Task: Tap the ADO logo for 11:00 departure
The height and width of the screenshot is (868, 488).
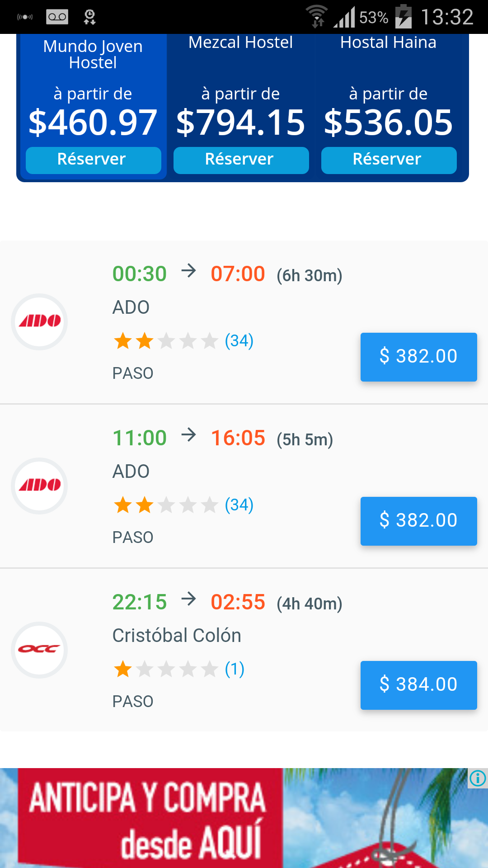Action: click(x=39, y=486)
